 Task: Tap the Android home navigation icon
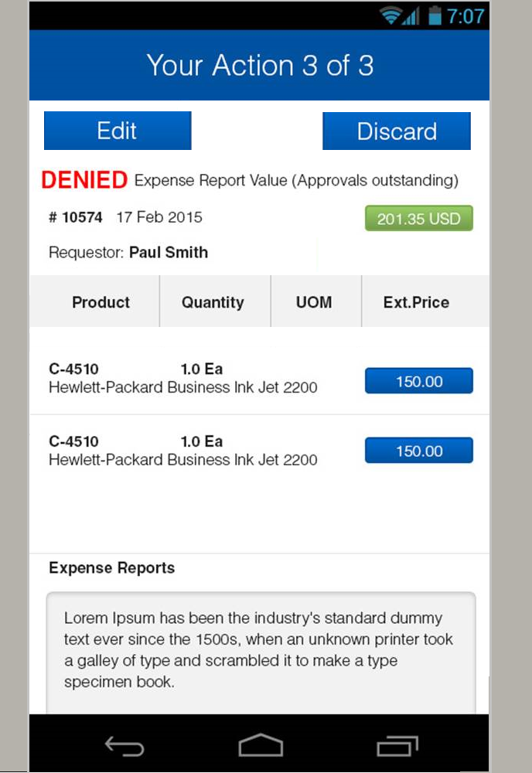tap(261, 745)
